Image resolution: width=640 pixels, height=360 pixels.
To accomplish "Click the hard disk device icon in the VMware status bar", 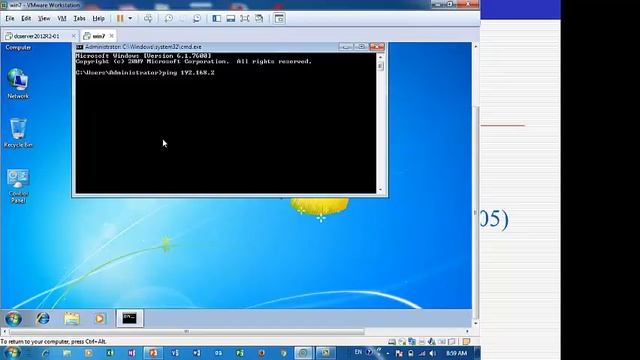I will pos(392,342).
